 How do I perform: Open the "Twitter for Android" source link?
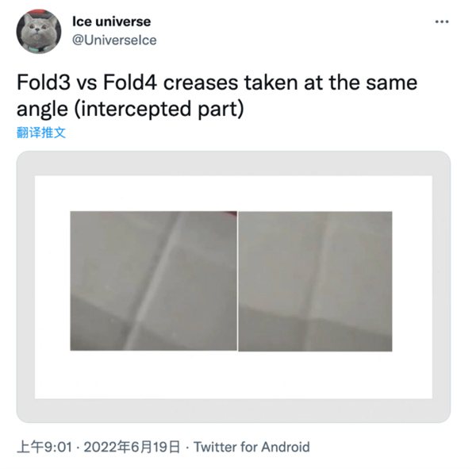pyautogui.click(x=251, y=447)
